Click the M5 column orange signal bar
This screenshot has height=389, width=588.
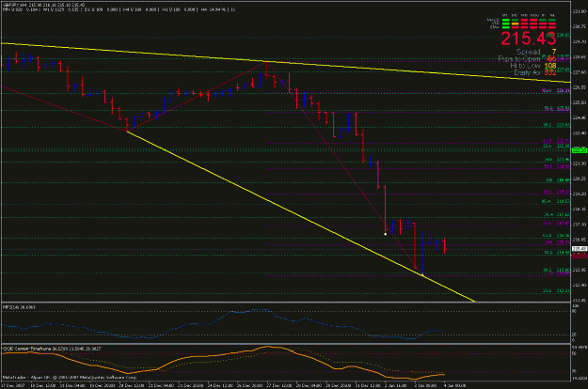click(515, 24)
